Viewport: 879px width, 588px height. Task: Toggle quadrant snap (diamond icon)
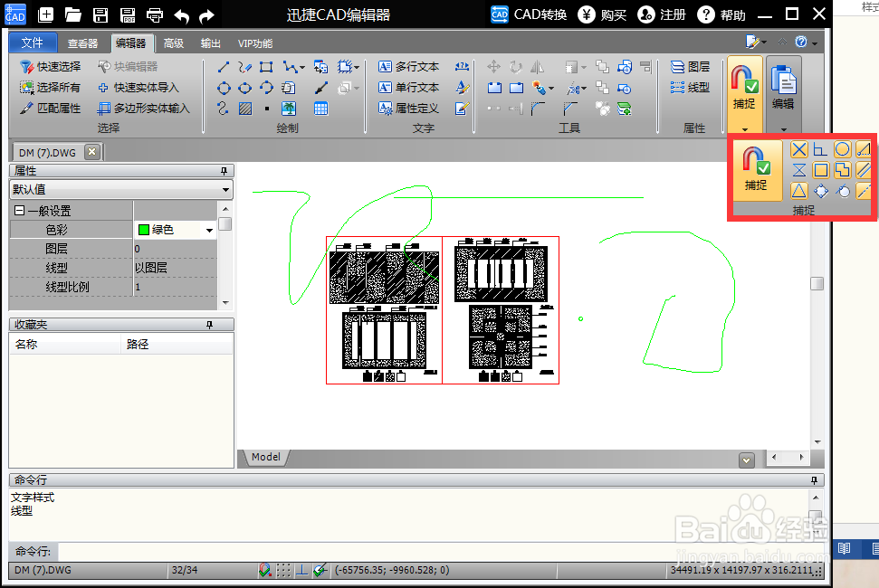pos(821,191)
